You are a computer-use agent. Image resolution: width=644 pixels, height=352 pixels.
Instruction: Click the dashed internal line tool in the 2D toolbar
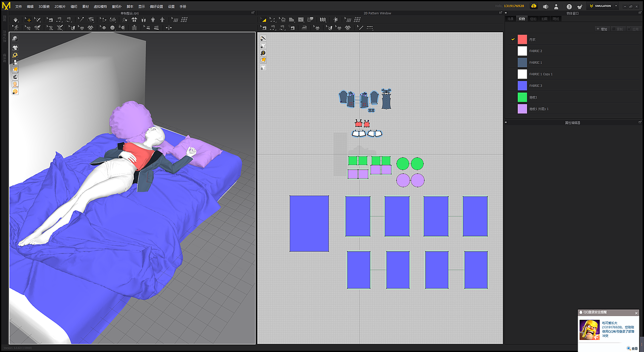point(370,28)
